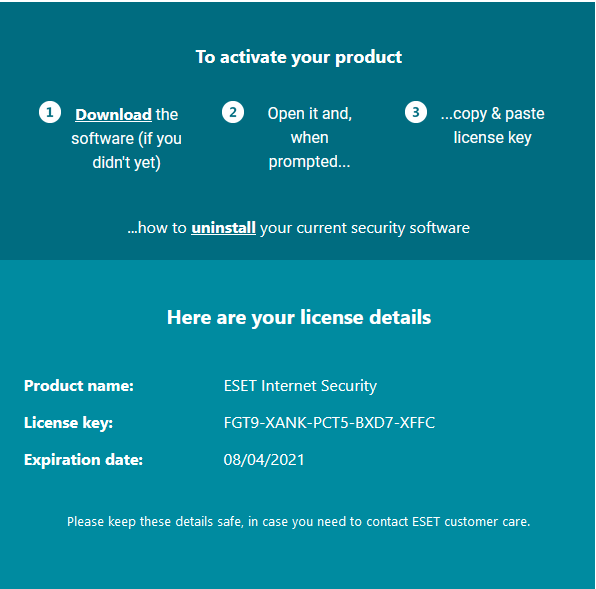Image resolution: width=596 pixels, height=589 pixels.
Task: Click the 'Open it and, when prompted...' text
Action: pyautogui.click(x=309, y=138)
